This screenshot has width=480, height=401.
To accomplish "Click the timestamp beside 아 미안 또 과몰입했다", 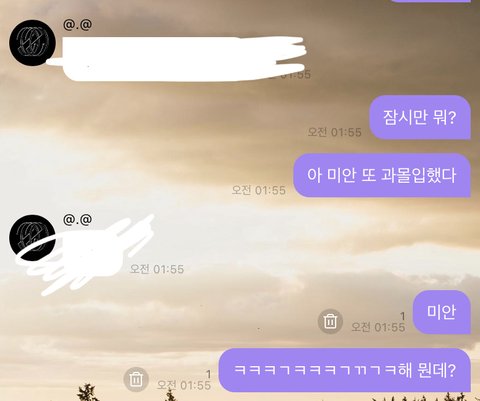I will [259, 190].
